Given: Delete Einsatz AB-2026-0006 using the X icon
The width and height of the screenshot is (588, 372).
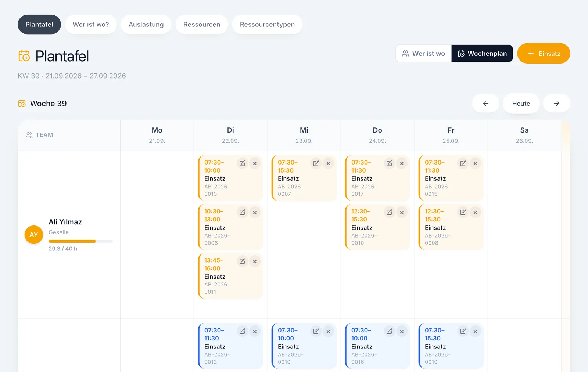Looking at the screenshot, I should click(x=255, y=212).
